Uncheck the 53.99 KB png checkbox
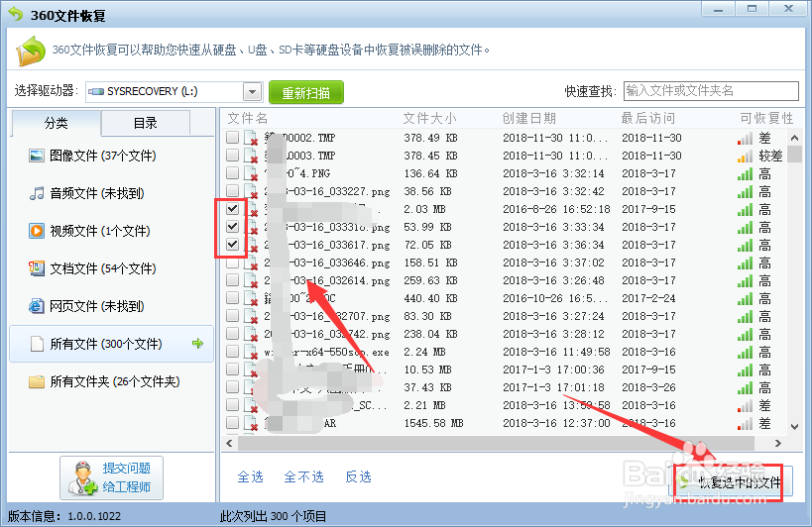Screen dimensions: 812x527 [x=233, y=227]
